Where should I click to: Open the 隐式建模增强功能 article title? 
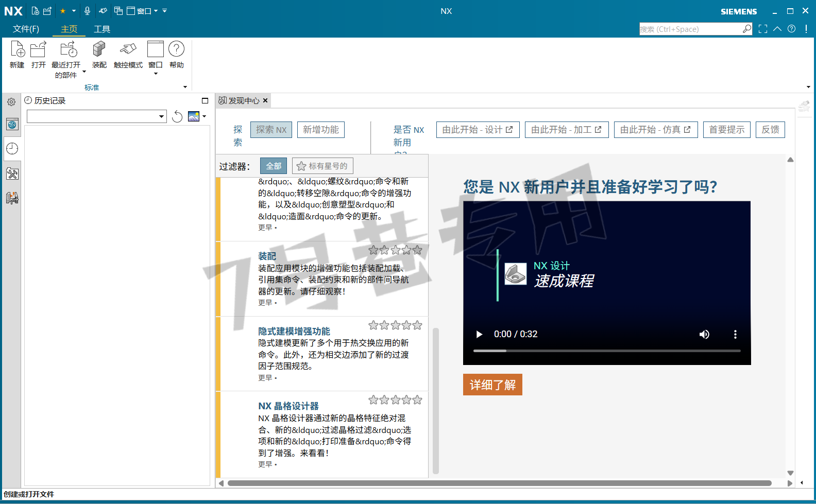[294, 331]
